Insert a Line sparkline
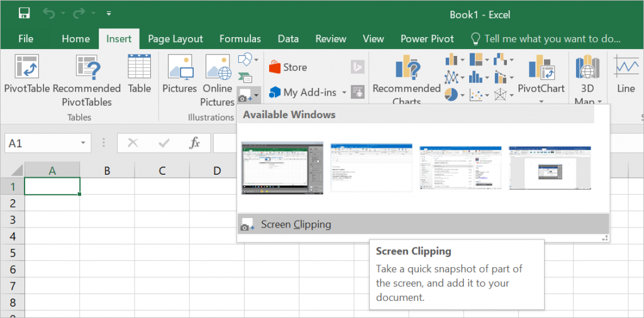The image size is (644, 318). coord(626,74)
